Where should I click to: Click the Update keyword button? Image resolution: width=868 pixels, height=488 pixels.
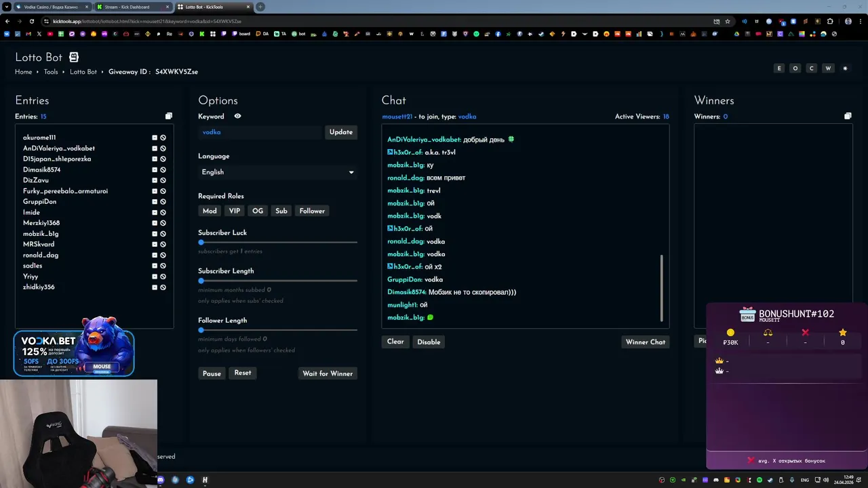pos(341,132)
